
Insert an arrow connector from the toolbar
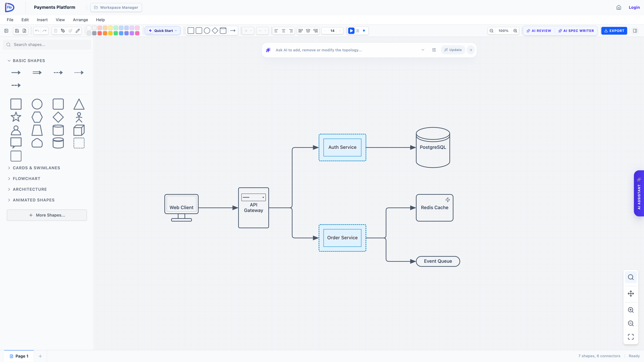tap(233, 31)
